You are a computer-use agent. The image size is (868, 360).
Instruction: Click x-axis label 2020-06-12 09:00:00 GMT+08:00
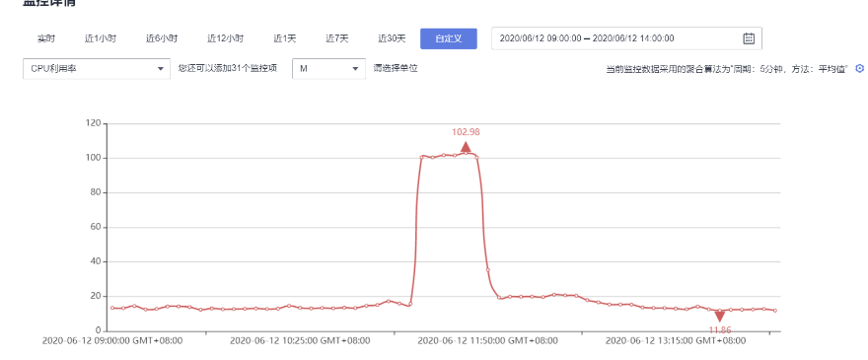click(112, 340)
